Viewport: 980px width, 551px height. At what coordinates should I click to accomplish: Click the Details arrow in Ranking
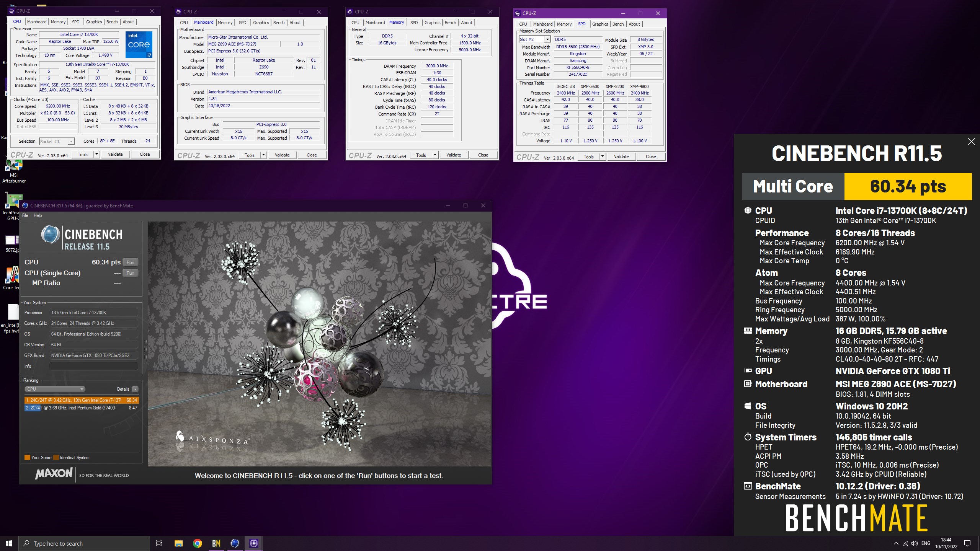pyautogui.click(x=135, y=389)
